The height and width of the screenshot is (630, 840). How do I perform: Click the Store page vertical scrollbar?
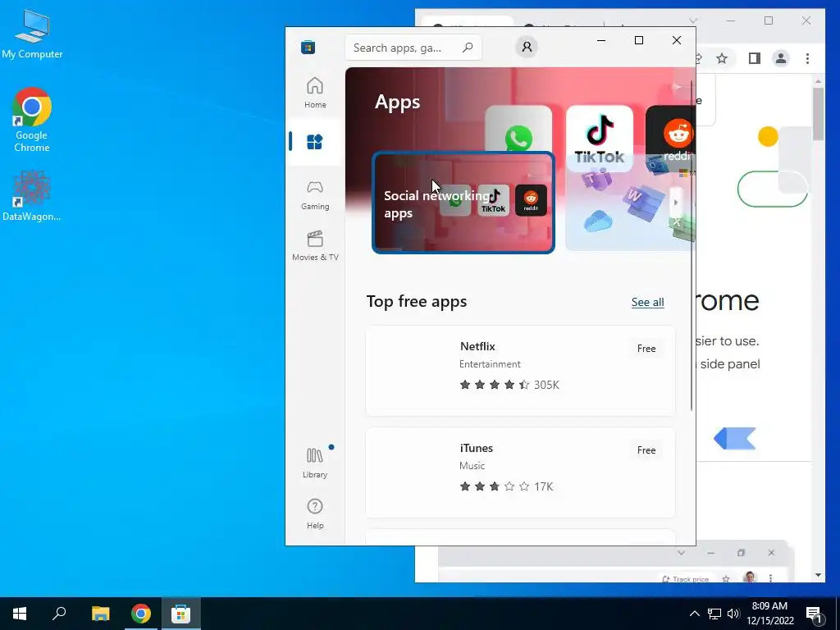[692, 246]
